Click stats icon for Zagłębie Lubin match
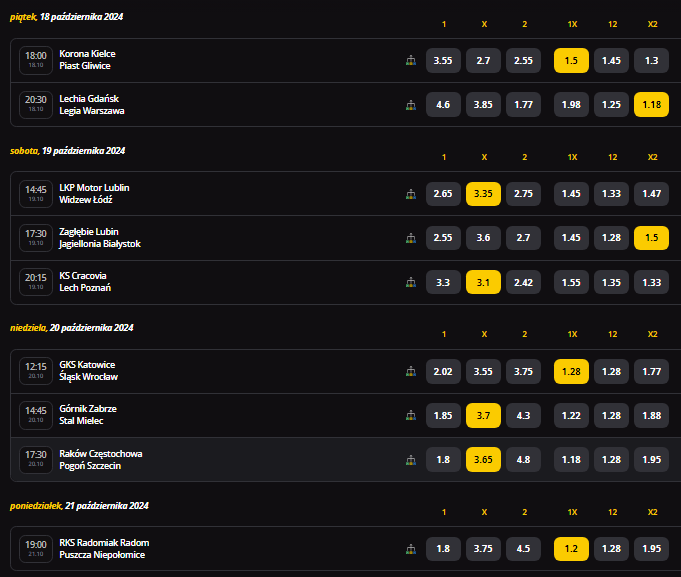 point(410,238)
